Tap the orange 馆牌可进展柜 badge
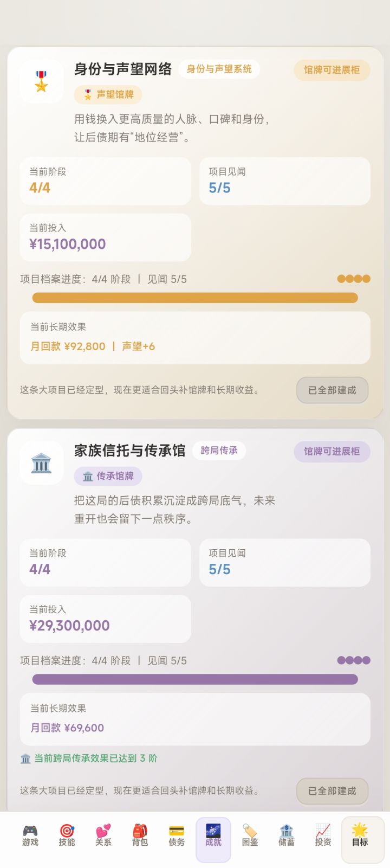 click(332, 70)
